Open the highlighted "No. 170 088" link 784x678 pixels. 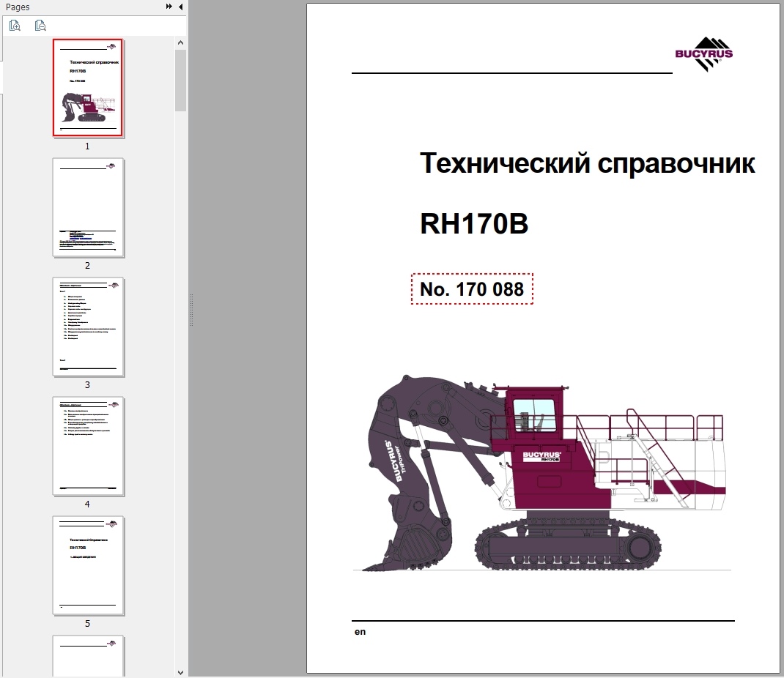(x=471, y=289)
